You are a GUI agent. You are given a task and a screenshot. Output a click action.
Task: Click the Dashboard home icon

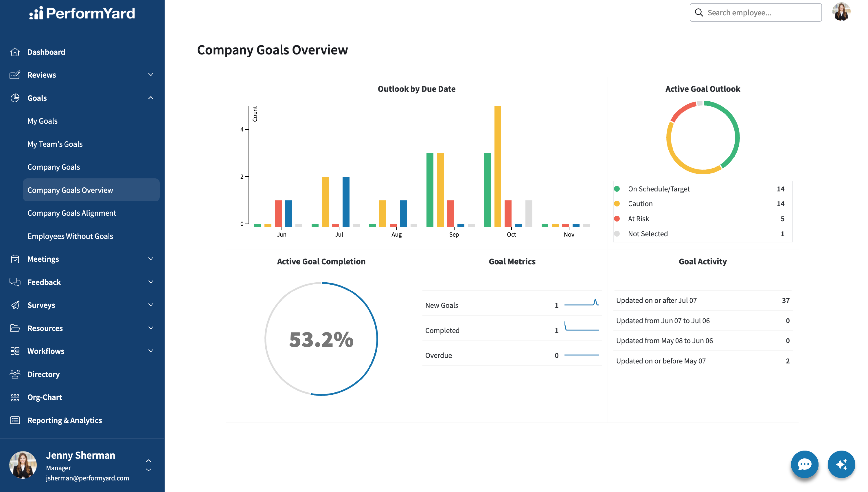pyautogui.click(x=15, y=52)
